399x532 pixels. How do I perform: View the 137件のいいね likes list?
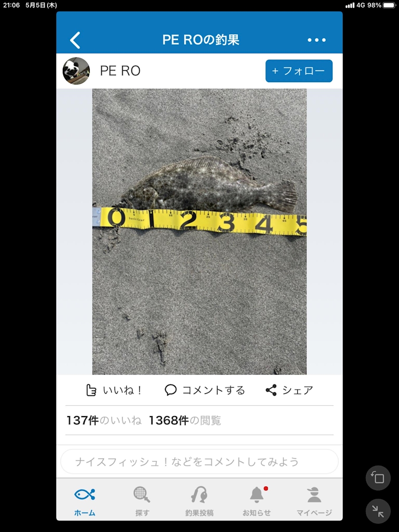[x=104, y=420]
